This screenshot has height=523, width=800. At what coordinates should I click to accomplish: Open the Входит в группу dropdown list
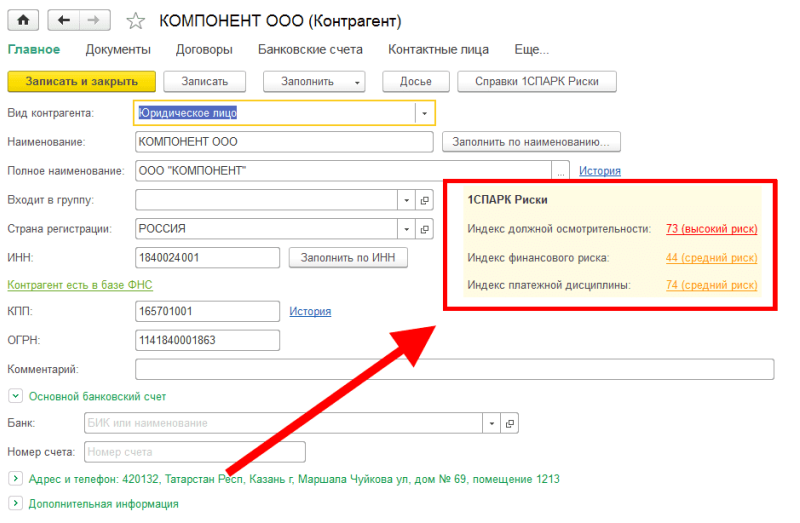coord(407,200)
